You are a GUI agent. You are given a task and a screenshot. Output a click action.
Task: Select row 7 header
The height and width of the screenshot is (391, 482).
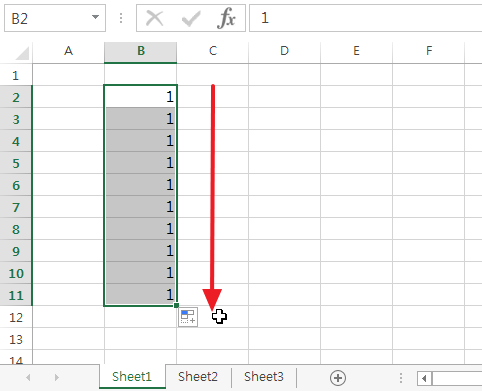pos(16,207)
